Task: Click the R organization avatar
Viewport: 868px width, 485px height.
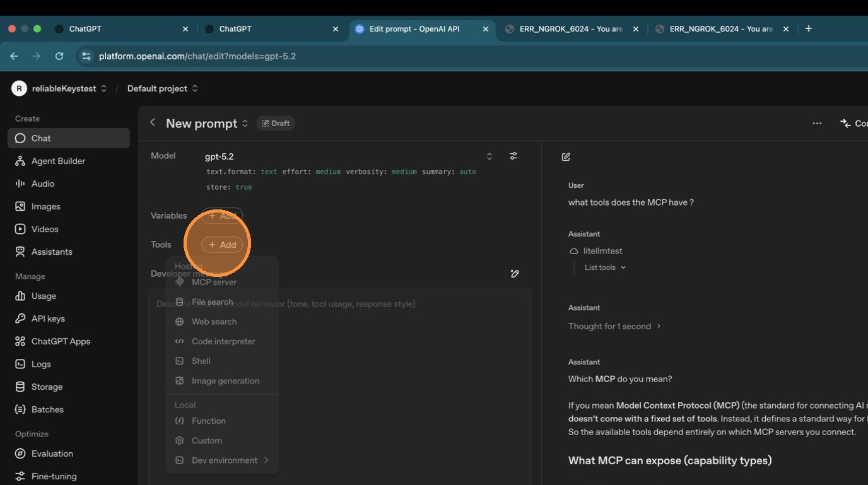Action: pyautogui.click(x=19, y=88)
